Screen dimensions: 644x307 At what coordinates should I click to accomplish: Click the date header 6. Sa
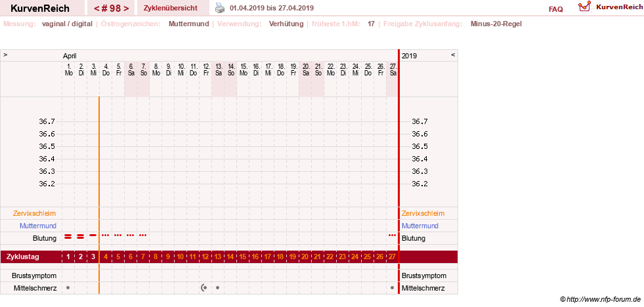(131, 70)
